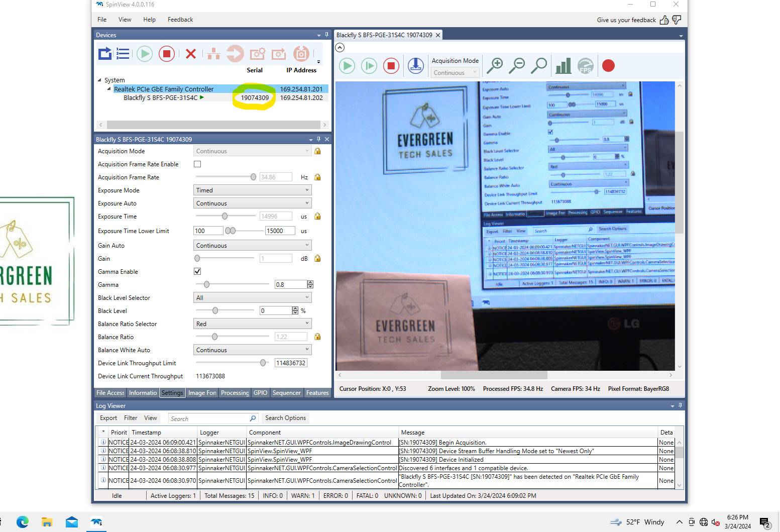
Task: Click the network topology icon in Devices
Action: (214, 53)
